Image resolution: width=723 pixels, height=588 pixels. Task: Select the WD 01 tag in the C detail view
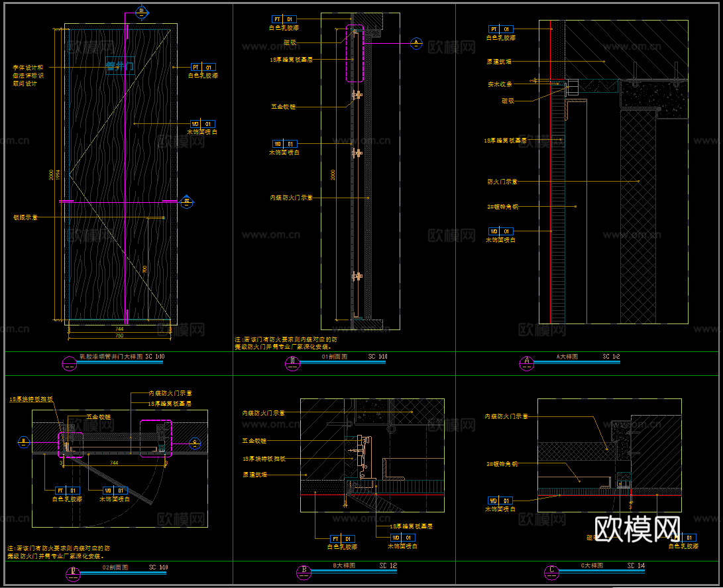pyautogui.click(x=500, y=500)
